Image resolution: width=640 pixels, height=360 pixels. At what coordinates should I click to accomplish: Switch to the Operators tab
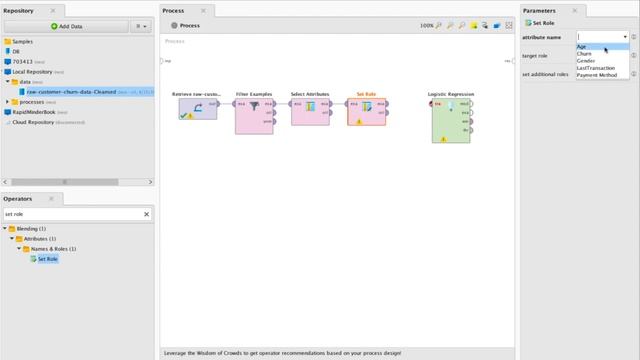18,199
